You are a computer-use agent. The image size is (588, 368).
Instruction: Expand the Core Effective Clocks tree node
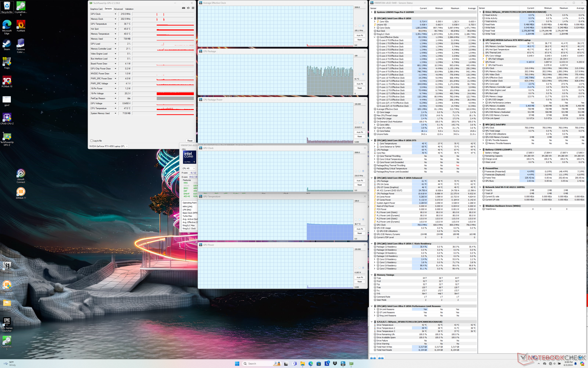coord(375,37)
